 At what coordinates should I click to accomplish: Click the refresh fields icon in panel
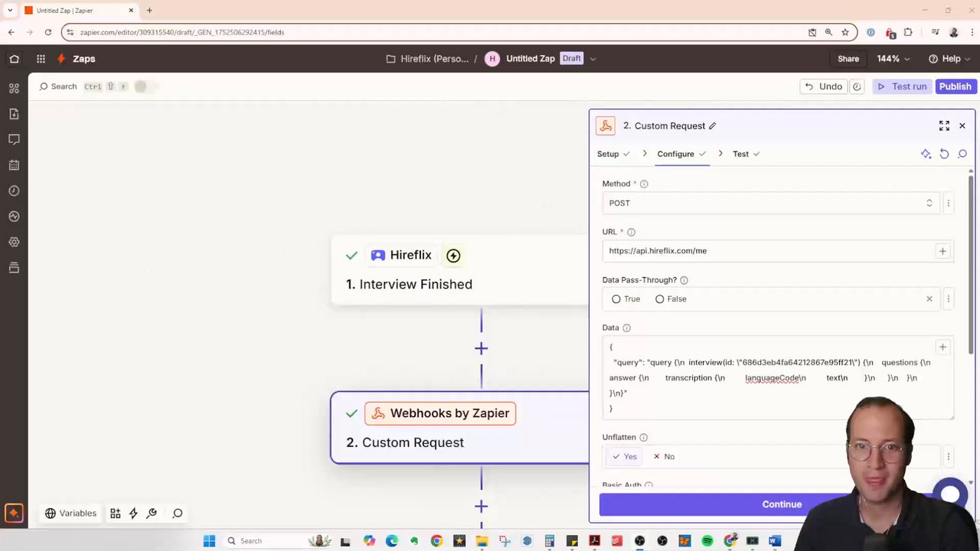[x=944, y=154]
